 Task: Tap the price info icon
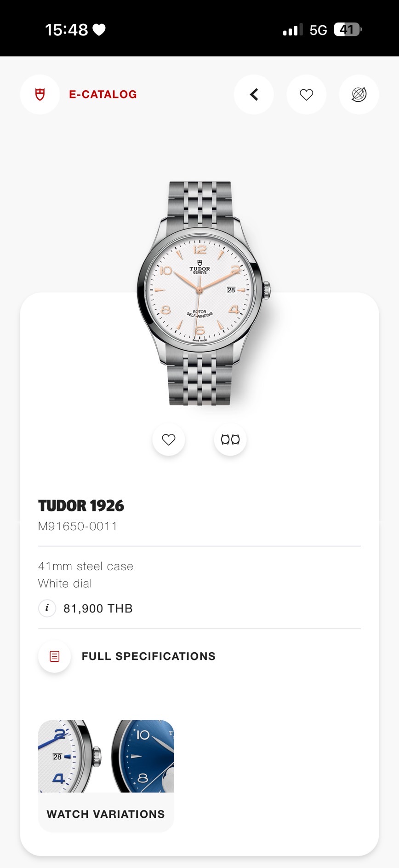tap(47, 608)
